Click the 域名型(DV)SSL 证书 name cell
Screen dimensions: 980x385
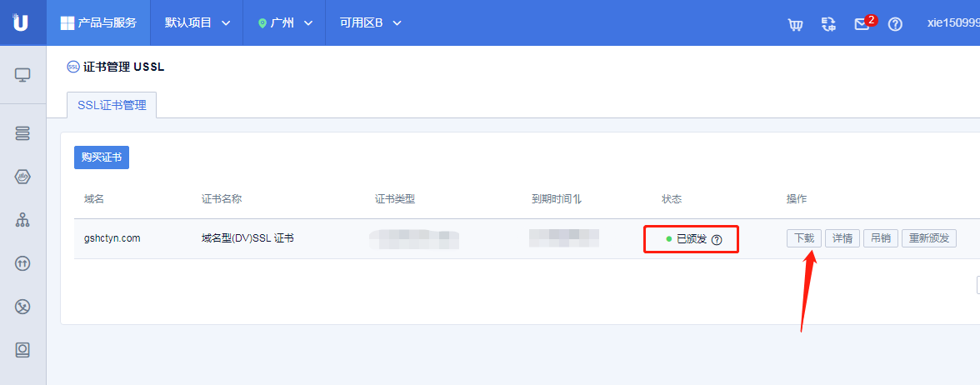tap(248, 238)
